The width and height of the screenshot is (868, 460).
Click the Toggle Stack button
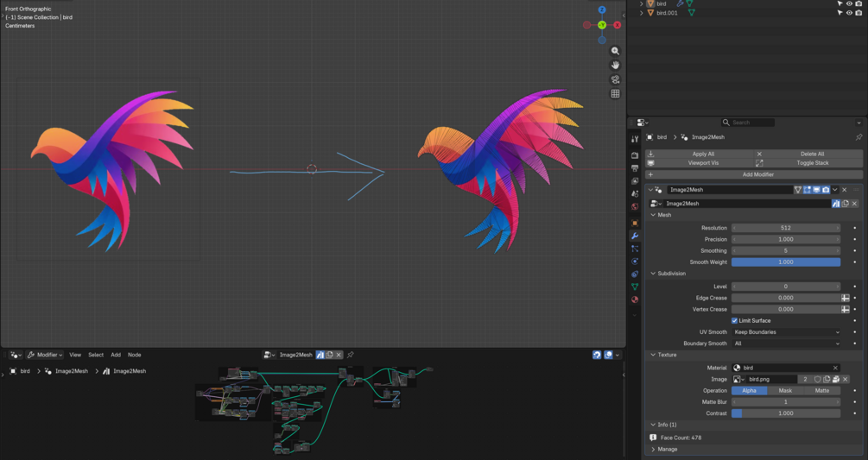[808, 163]
